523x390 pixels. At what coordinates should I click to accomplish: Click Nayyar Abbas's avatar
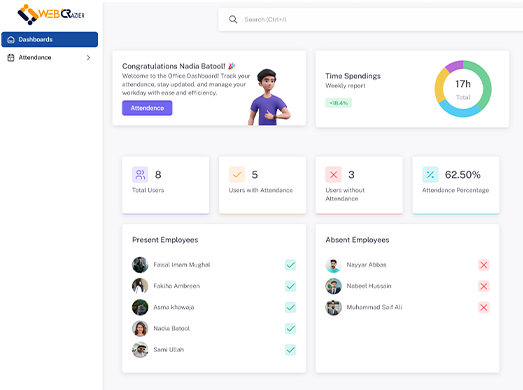click(334, 265)
